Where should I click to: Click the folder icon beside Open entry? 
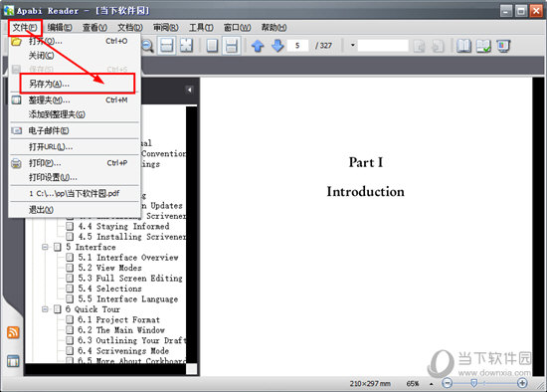tap(16, 42)
